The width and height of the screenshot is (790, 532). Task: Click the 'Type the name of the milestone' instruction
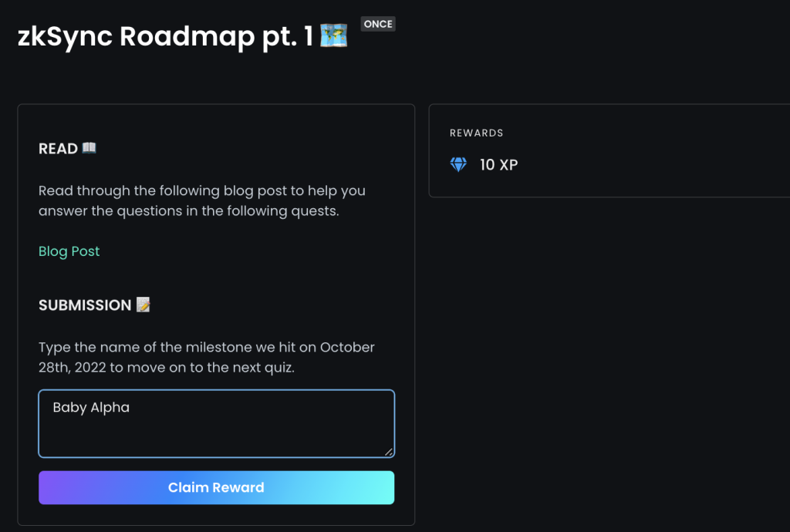pyautogui.click(x=207, y=357)
